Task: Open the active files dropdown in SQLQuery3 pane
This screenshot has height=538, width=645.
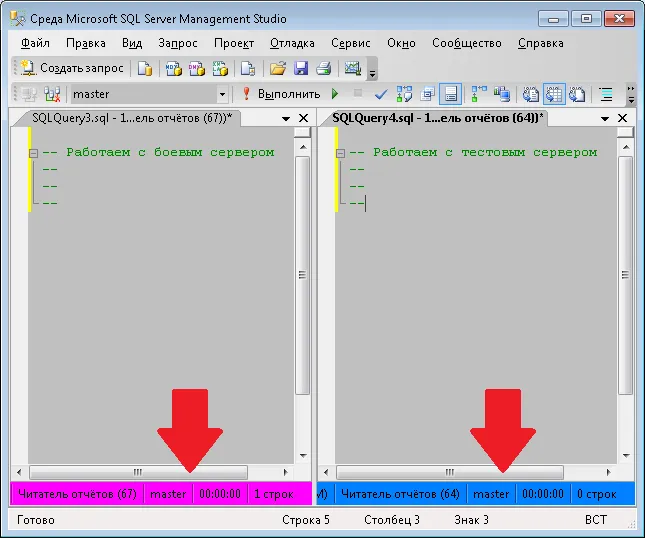Action: pyautogui.click(x=286, y=119)
